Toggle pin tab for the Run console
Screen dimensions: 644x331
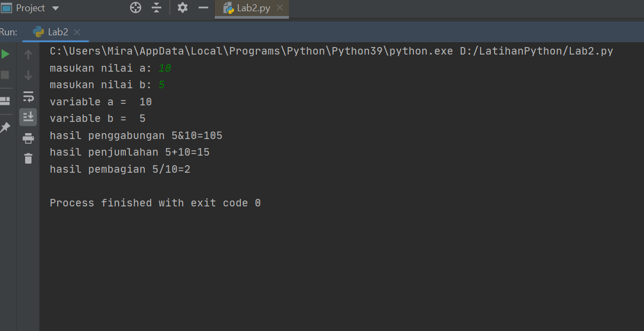point(6,127)
